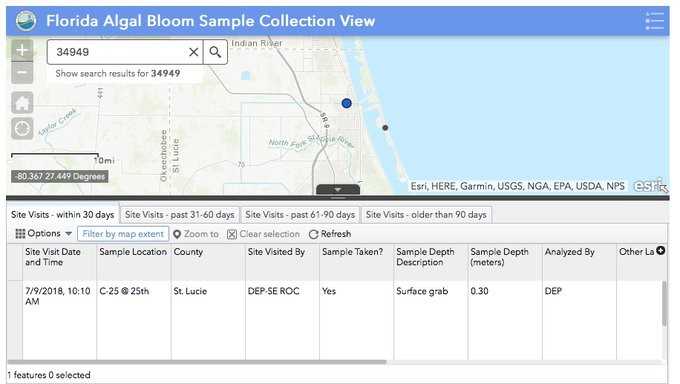Click Show search results for 34949
This screenshot has width=680, height=384.
click(118, 73)
